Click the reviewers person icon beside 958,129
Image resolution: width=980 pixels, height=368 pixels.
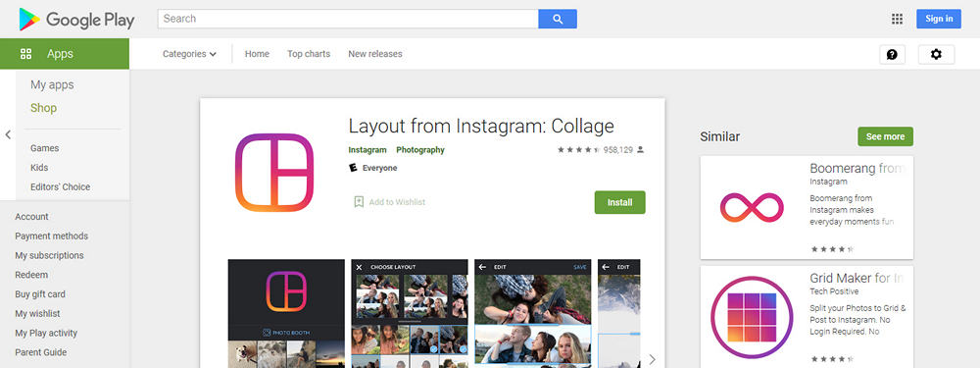(x=641, y=150)
